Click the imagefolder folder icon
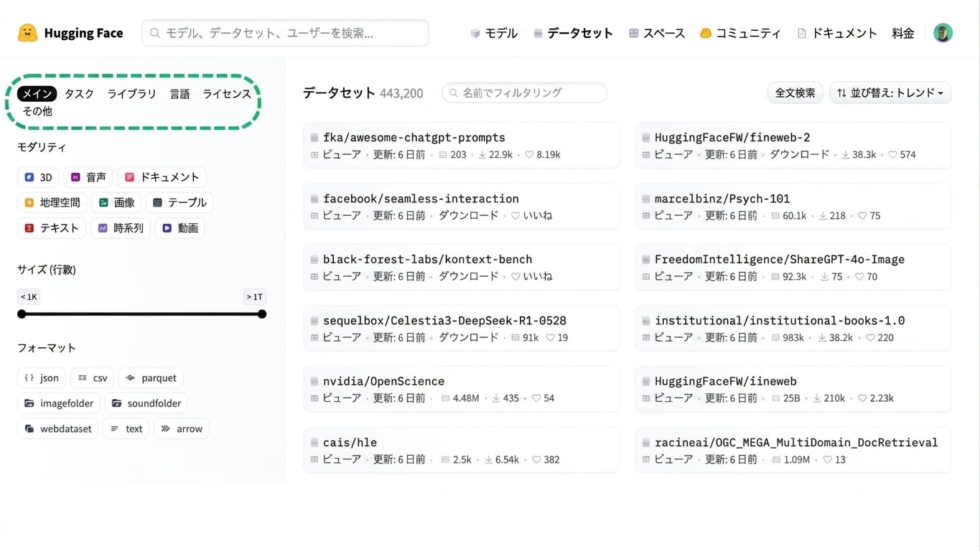The height and width of the screenshot is (551, 980). [x=29, y=403]
